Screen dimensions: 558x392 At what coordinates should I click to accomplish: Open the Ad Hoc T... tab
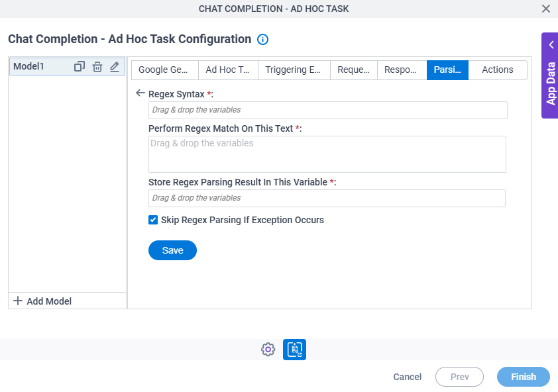pos(228,70)
